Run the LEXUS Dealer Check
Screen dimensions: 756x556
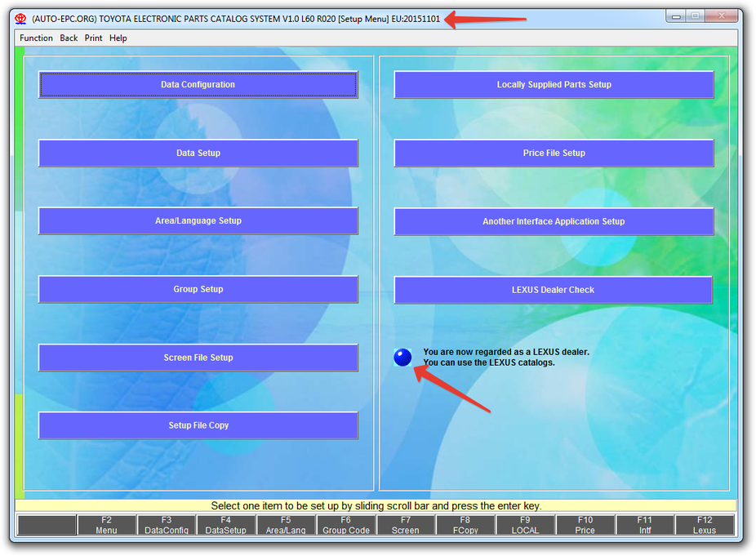pos(553,290)
